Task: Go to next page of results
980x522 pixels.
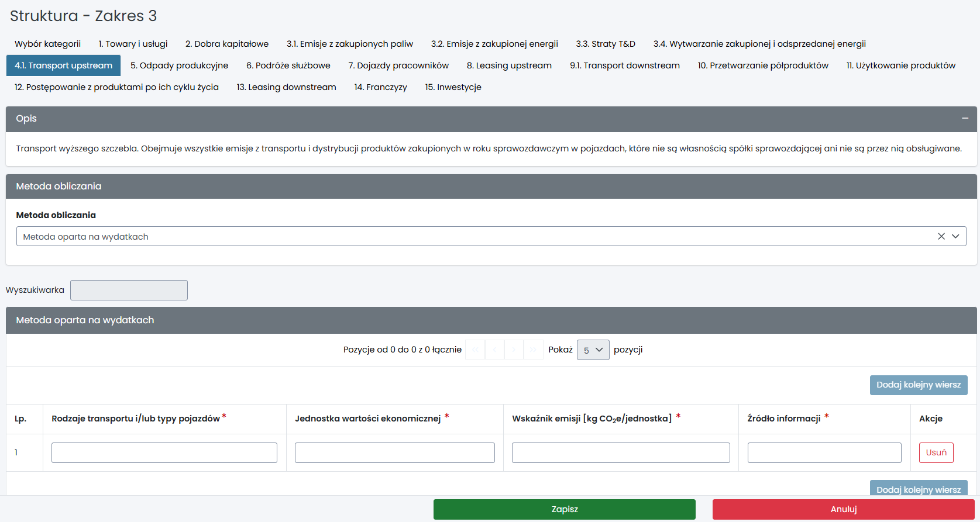Action: click(514, 350)
